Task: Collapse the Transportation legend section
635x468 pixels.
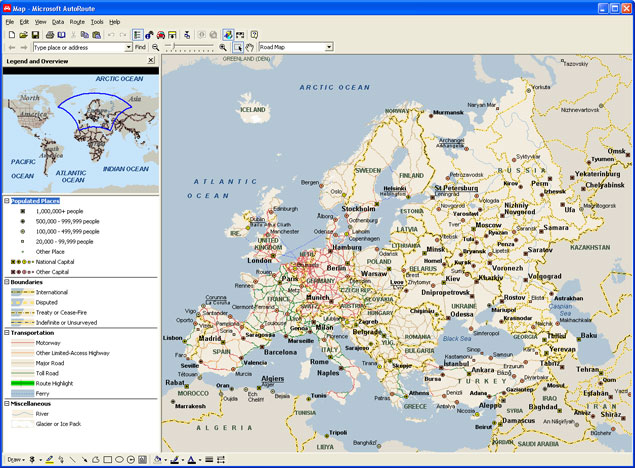Action: [x=6, y=332]
